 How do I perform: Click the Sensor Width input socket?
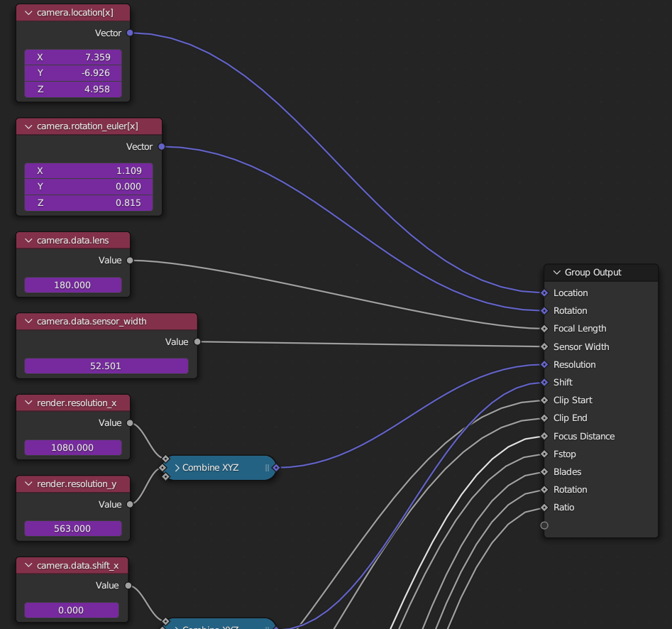544,346
